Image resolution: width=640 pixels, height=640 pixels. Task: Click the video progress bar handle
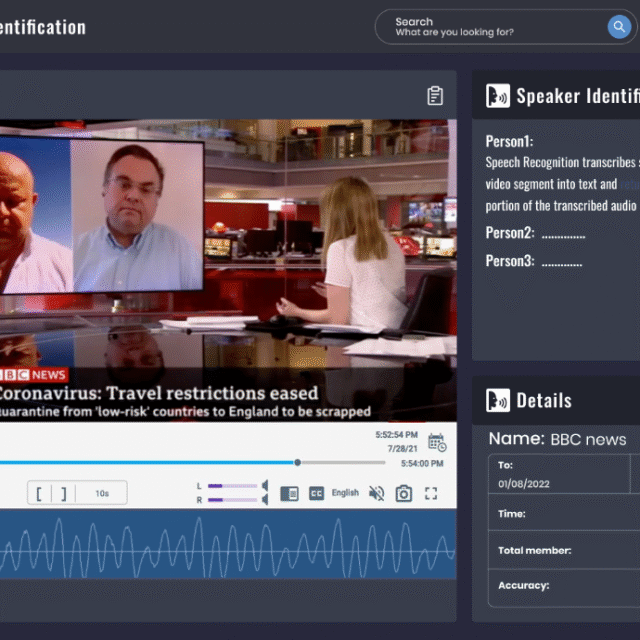298,462
